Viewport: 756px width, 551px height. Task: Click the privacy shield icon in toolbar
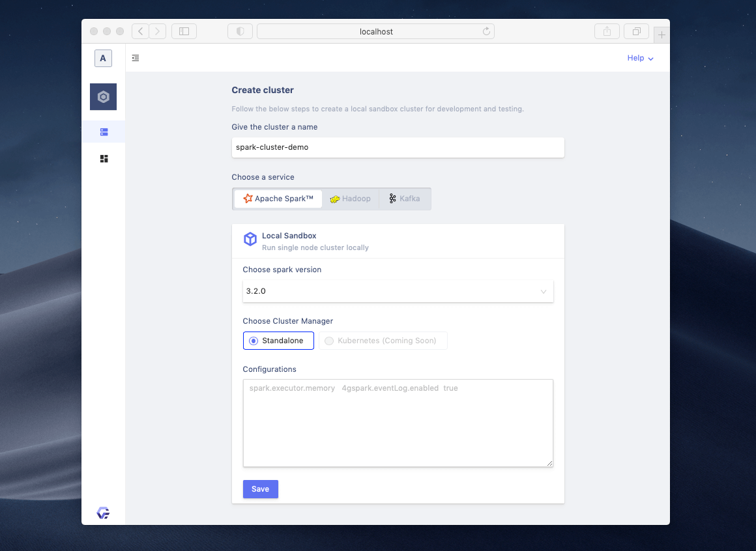coord(240,31)
